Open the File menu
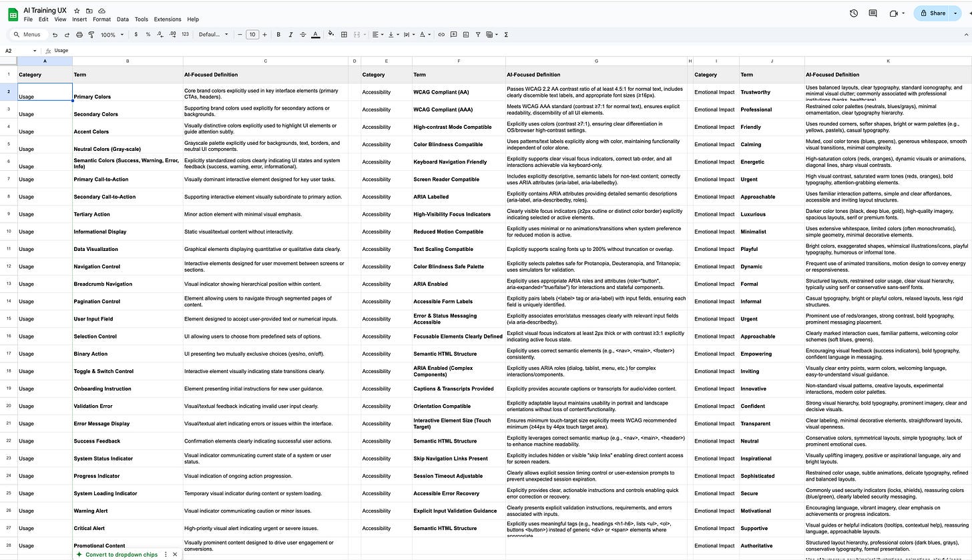The image size is (972, 560). point(28,19)
